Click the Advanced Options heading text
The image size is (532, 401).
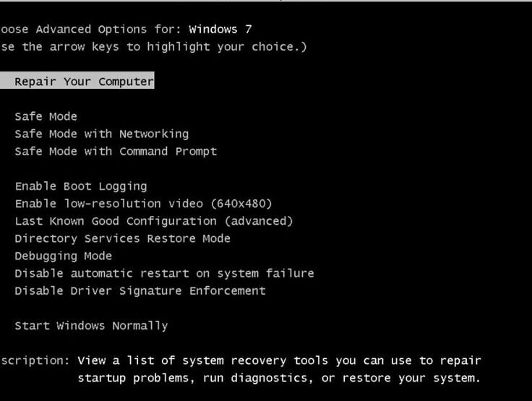tap(91, 29)
